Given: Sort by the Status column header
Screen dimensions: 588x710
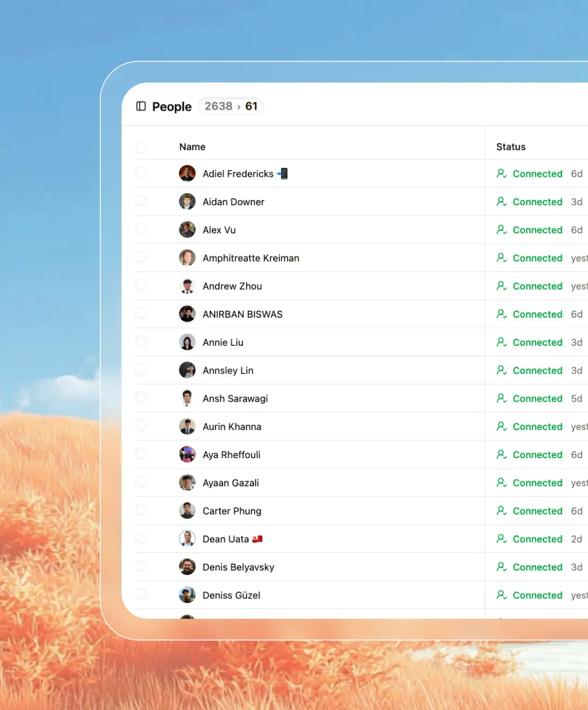Looking at the screenshot, I should [x=511, y=147].
